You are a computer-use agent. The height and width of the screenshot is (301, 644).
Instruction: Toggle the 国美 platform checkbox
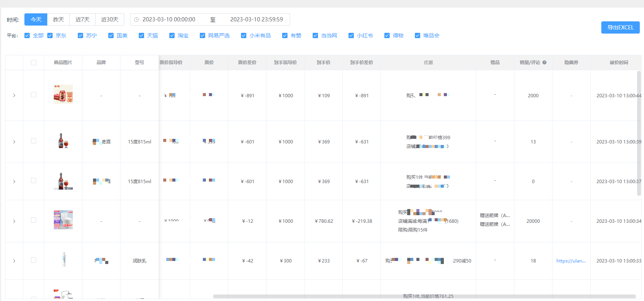(x=111, y=35)
